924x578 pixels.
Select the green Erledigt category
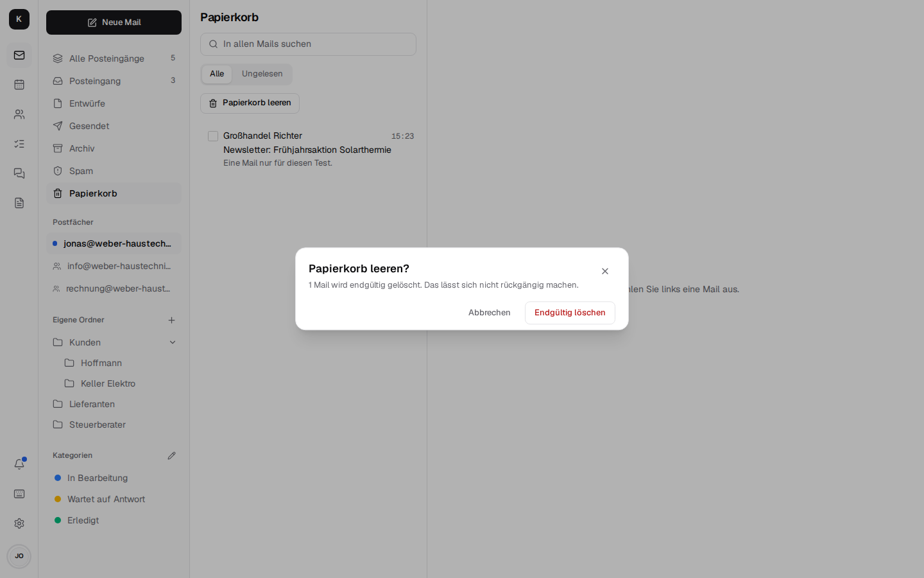click(114, 520)
